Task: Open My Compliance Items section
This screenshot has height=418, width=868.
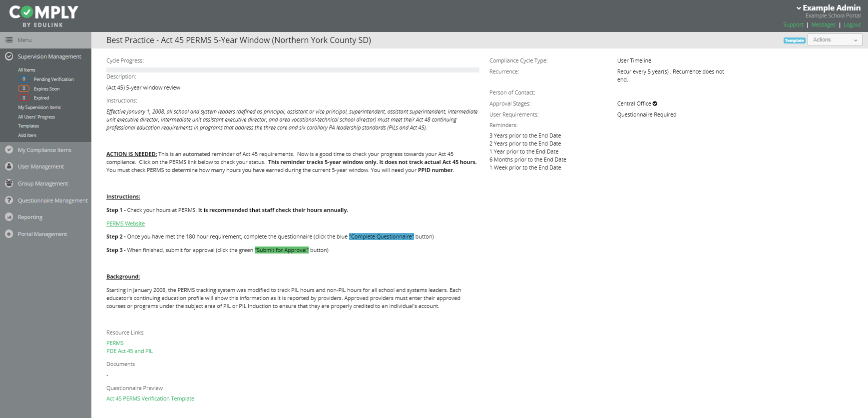Action: (44, 150)
